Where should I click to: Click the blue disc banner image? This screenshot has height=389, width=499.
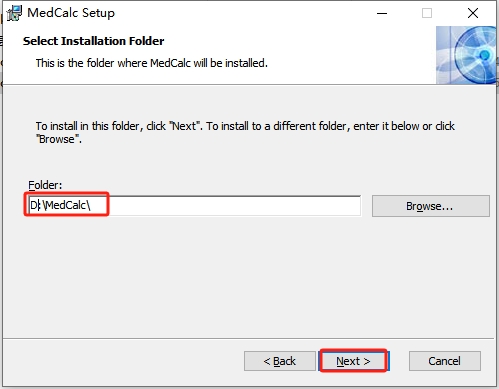(466, 55)
